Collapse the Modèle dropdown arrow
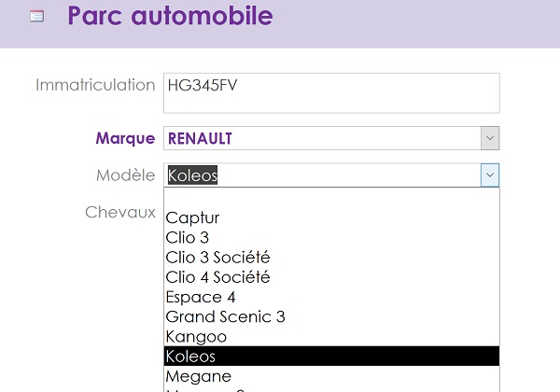Image resolution: width=560 pixels, height=392 pixels. click(490, 175)
